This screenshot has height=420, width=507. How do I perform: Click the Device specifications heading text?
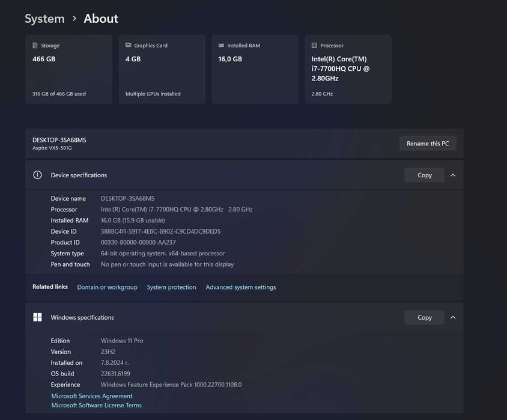point(79,175)
